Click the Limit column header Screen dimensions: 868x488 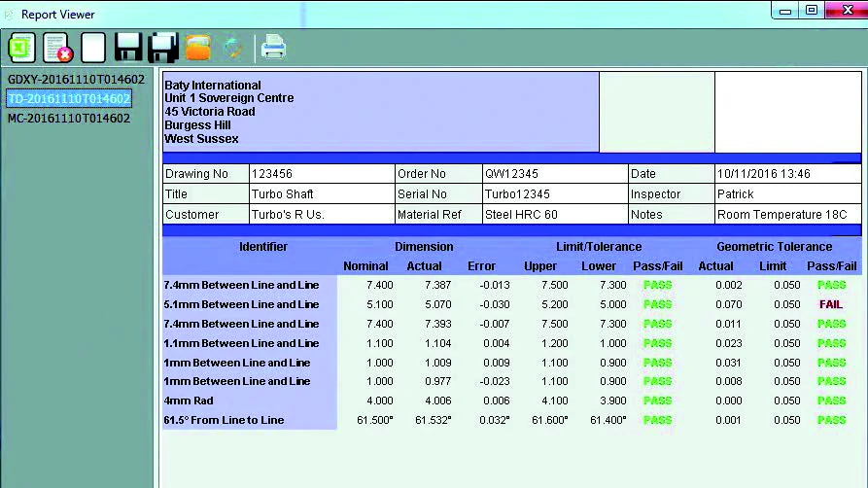(773, 266)
